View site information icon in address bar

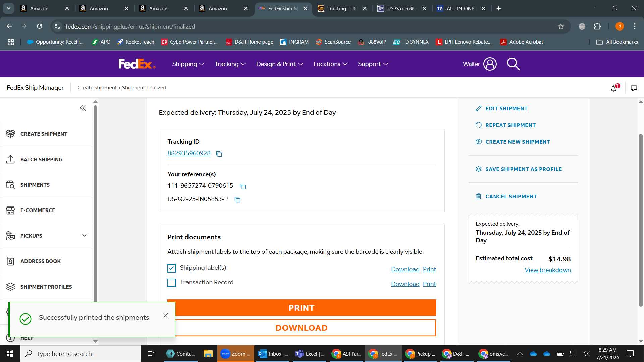tap(57, 26)
